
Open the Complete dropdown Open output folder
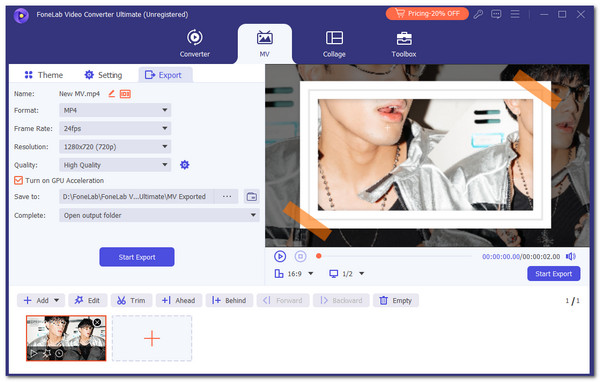tap(159, 215)
